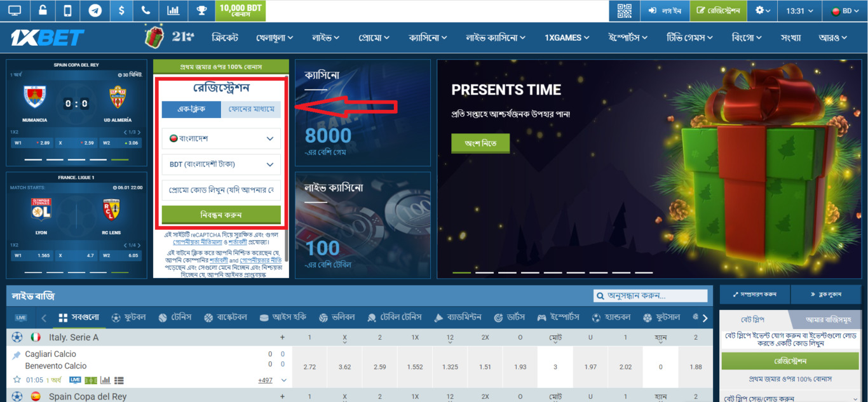868x402 pixels.
Task: Open the বিংগো menu
Action: point(747,37)
